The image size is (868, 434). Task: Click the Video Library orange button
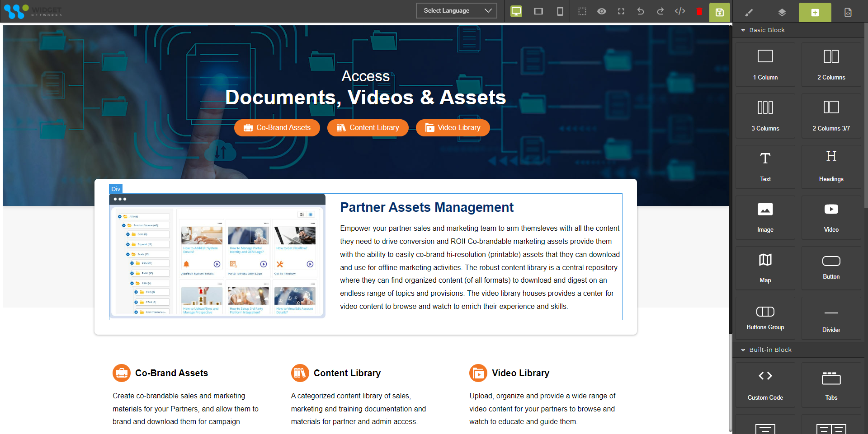click(453, 128)
